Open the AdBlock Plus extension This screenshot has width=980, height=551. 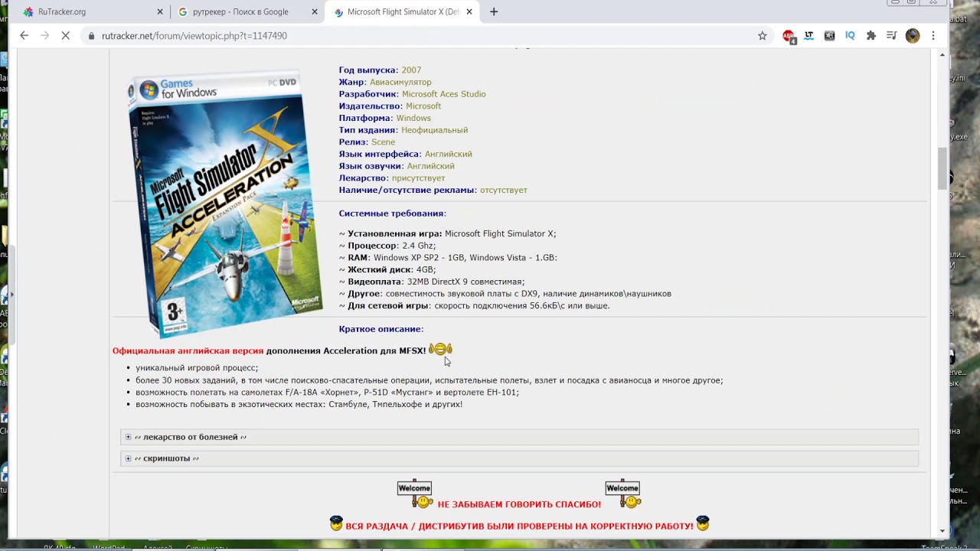tap(789, 36)
